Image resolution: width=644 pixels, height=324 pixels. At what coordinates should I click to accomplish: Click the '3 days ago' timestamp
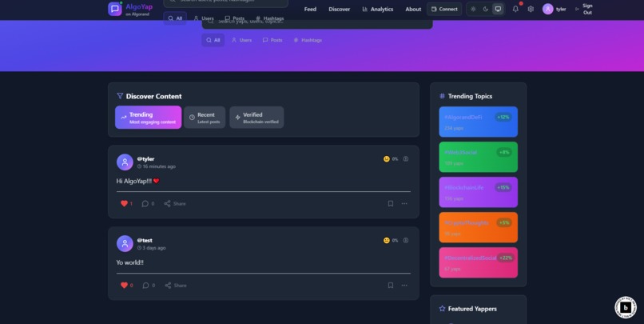coord(154,248)
